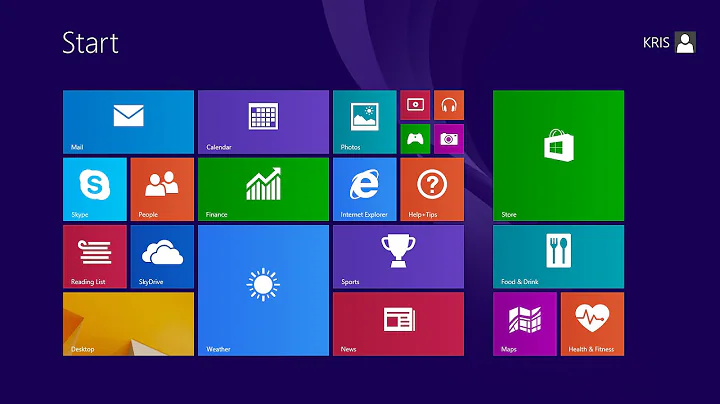Open the Weather tile
Screen dimensions: 720x404
point(263,290)
